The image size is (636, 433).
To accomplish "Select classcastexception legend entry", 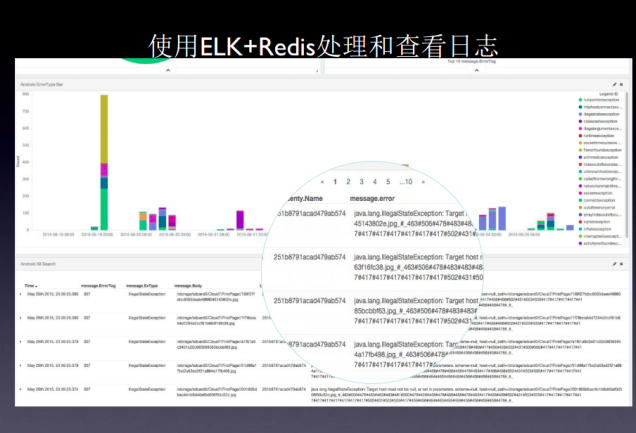I will pyautogui.click(x=600, y=121).
